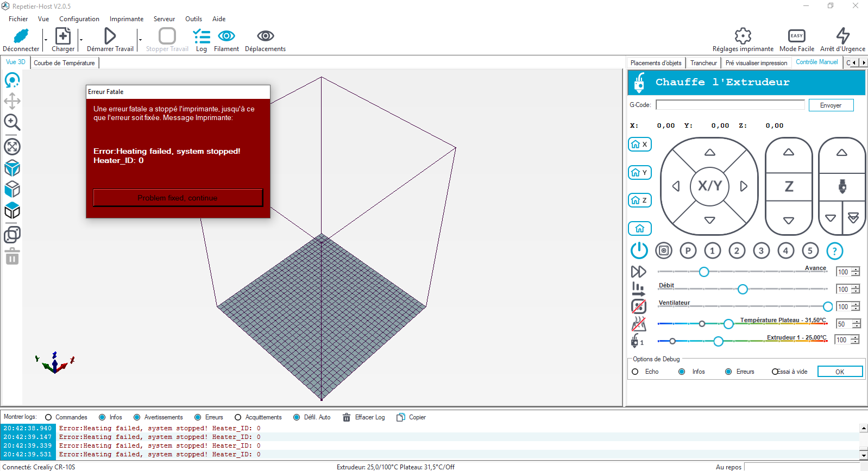Screen dimensions: 868x471
Task: Click the Envoyer G-Code button
Action: point(831,105)
